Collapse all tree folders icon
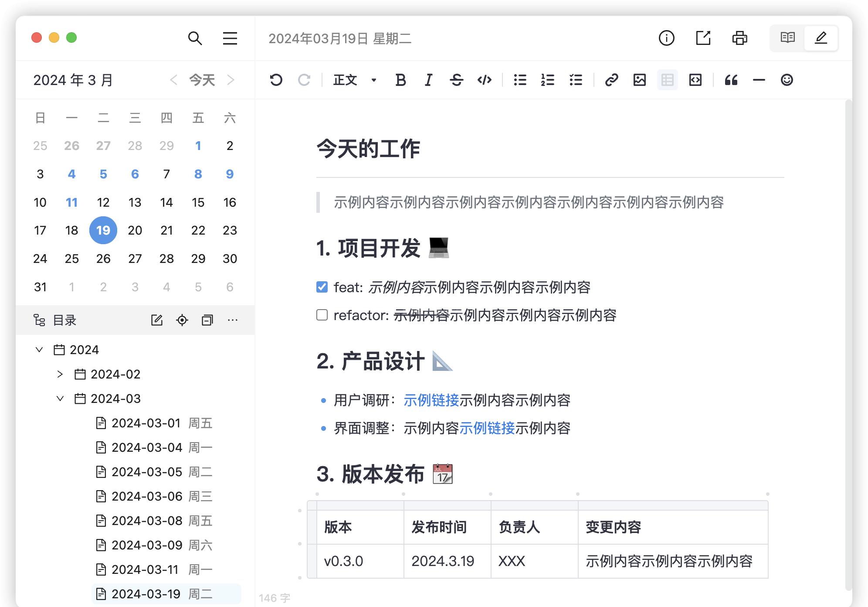Viewport: 868px width, 607px height. tap(207, 320)
